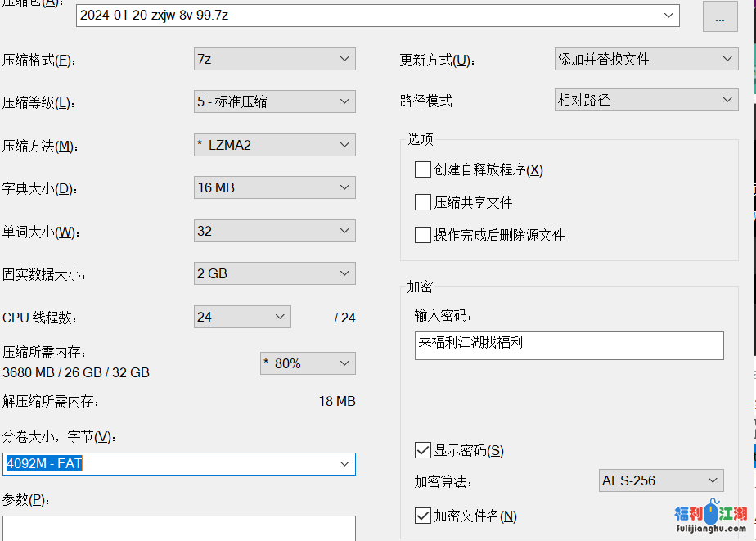Click the browse "..." button for archive path

[x=720, y=17]
